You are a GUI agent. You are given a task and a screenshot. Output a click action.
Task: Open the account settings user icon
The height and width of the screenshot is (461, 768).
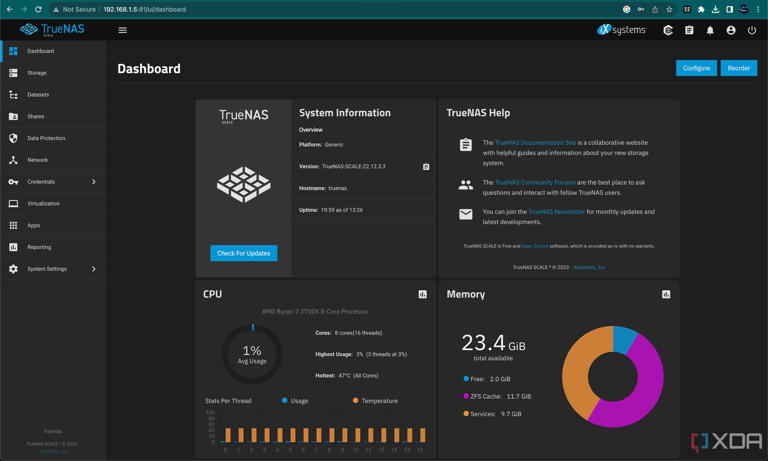pos(731,30)
